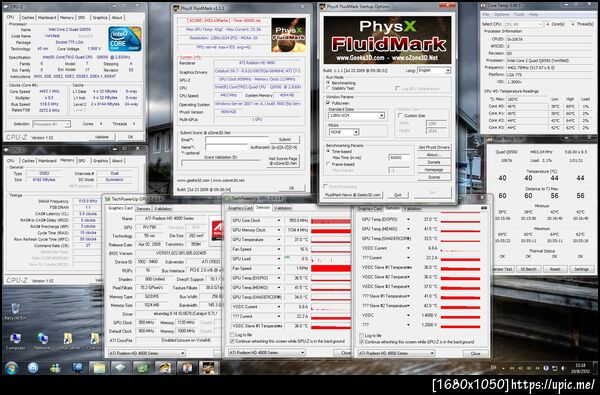This screenshot has height=395, width=600.
Task: Open About tab in CPU-Z memory window
Action: pos(117,161)
